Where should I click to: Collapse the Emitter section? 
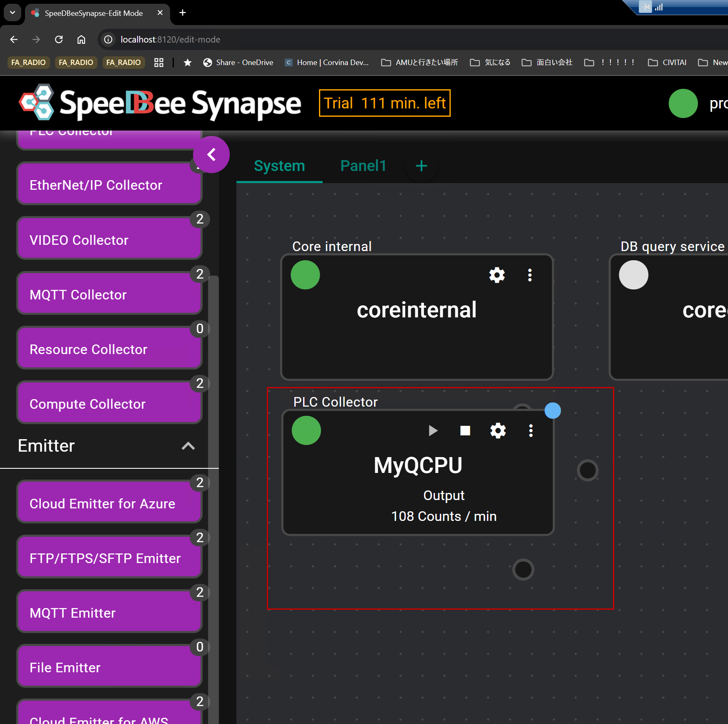188,446
